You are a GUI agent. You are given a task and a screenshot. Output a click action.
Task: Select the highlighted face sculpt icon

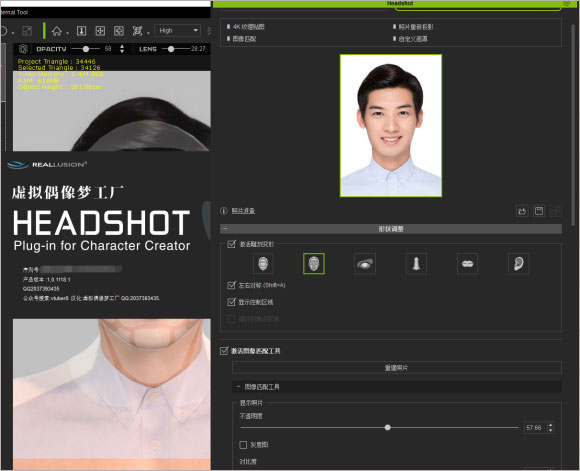tap(314, 264)
